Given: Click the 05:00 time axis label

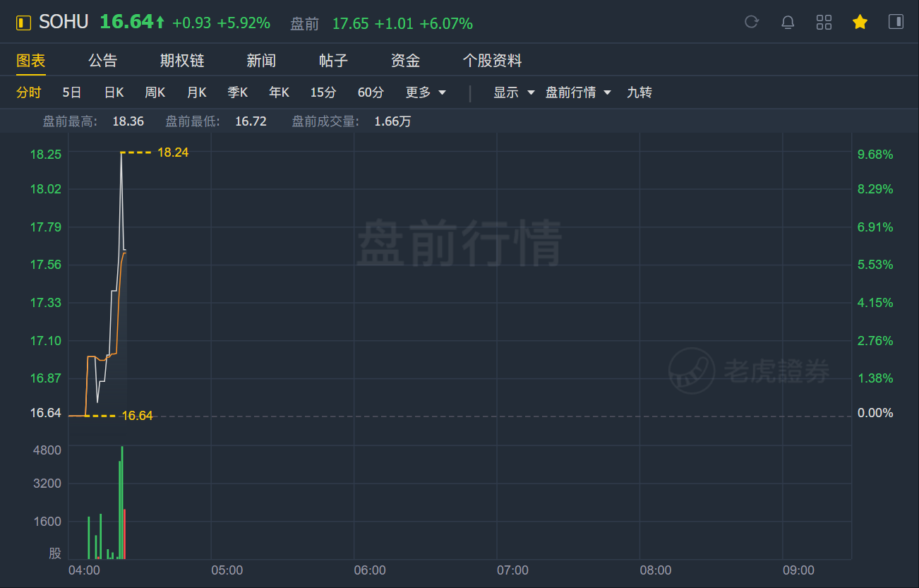Looking at the screenshot, I should pos(227,570).
